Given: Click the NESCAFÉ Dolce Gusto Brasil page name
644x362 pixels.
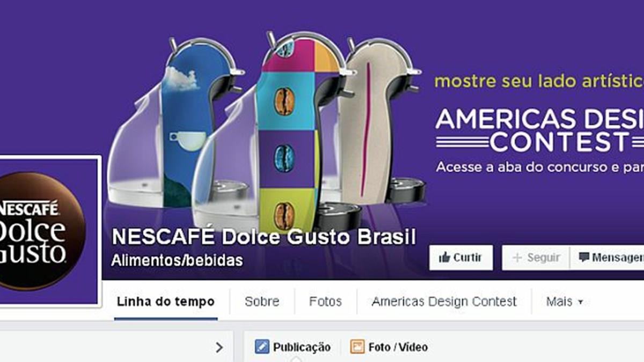Looking at the screenshot, I should [x=264, y=238].
